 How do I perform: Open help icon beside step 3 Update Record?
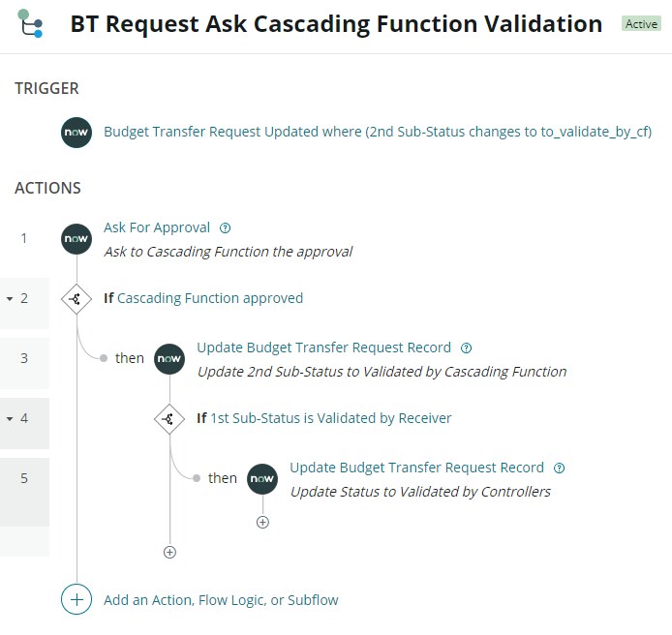click(x=467, y=348)
